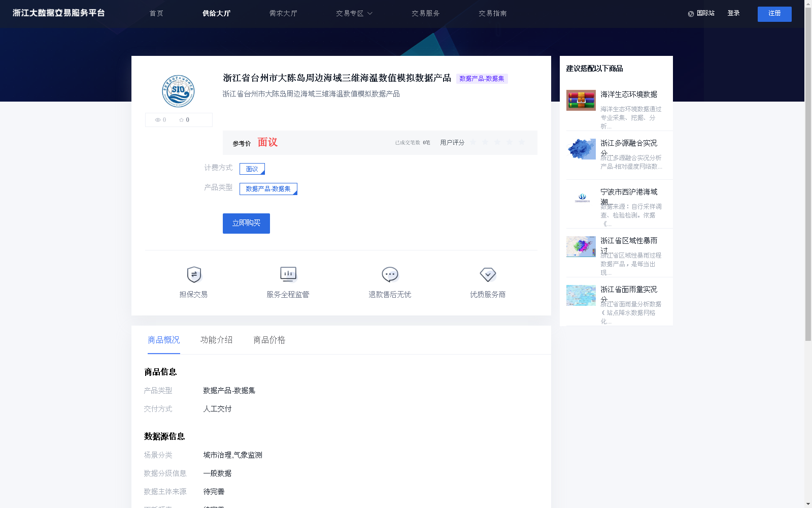The width and height of the screenshot is (812, 508).
Task: Click the 优质服务商 diamond icon
Action: tap(488, 275)
